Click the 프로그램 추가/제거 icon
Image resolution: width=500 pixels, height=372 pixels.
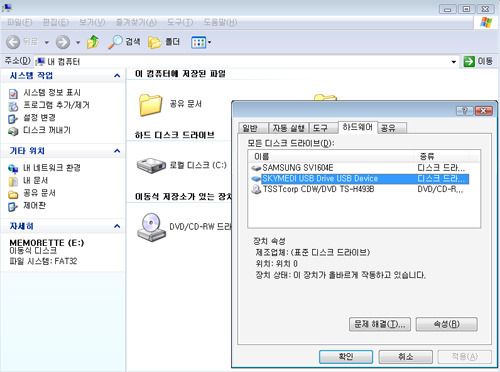pos(13,106)
